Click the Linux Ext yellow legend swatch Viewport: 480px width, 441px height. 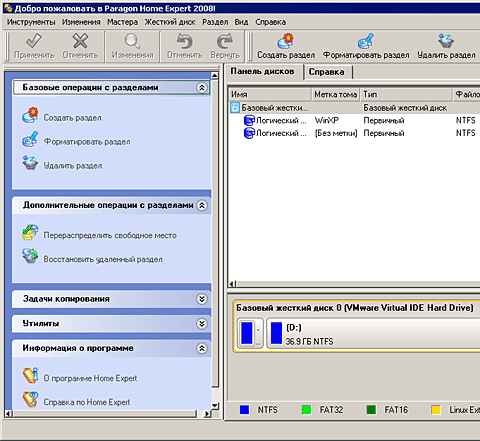point(436,410)
